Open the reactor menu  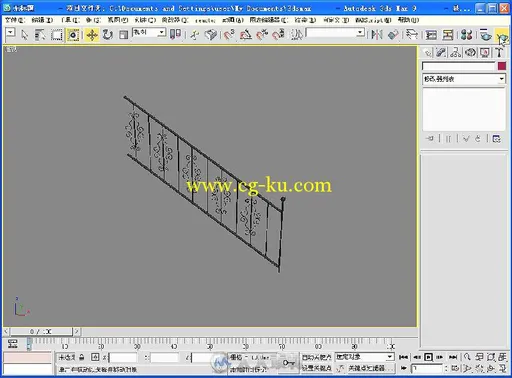[x=205, y=20]
